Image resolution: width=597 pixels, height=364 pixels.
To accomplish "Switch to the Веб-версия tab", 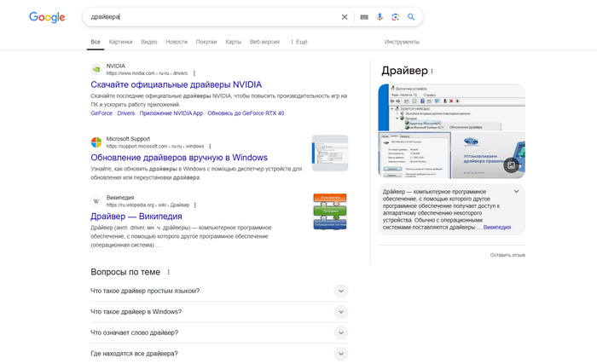I will coord(264,42).
